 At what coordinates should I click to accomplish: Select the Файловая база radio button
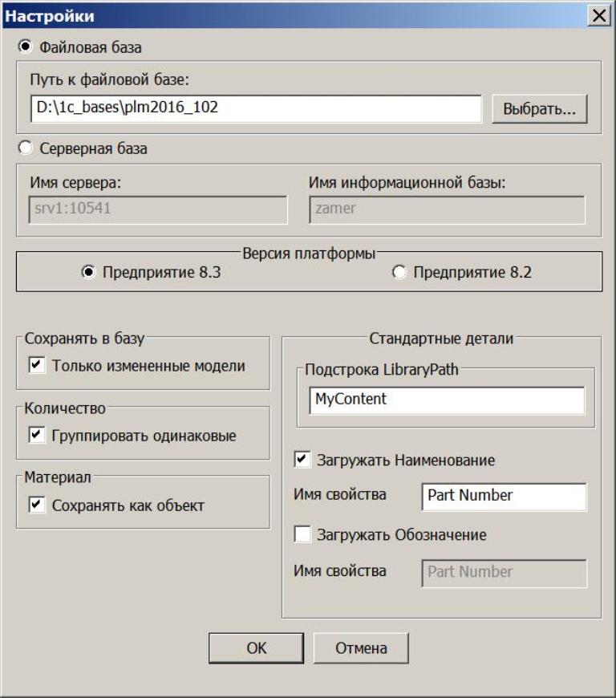click(25, 47)
